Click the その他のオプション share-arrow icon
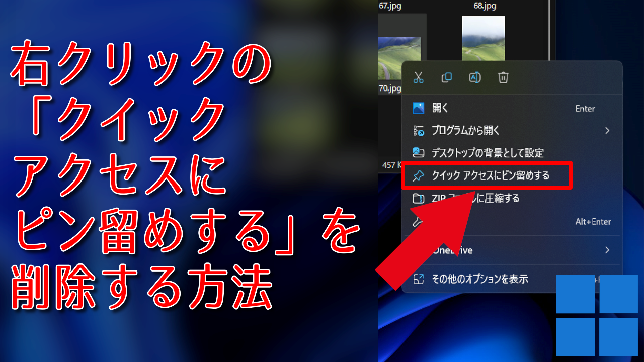 (x=419, y=278)
